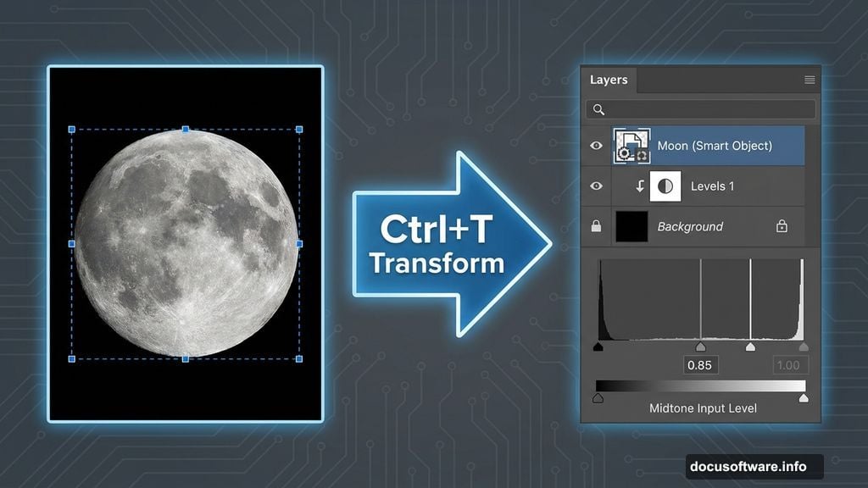
Task: Click the padlock icon left of the Background layer
Action: click(x=595, y=227)
